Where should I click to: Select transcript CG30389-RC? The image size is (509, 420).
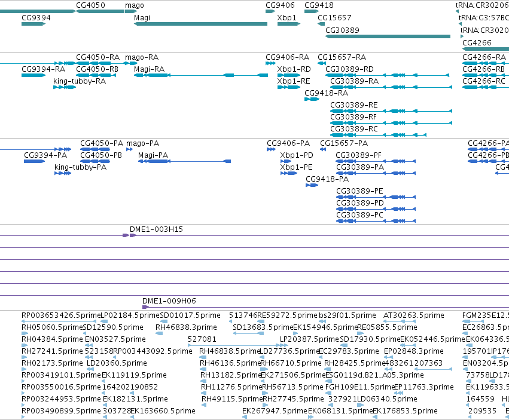pyautogui.click(x=378, y=135)
